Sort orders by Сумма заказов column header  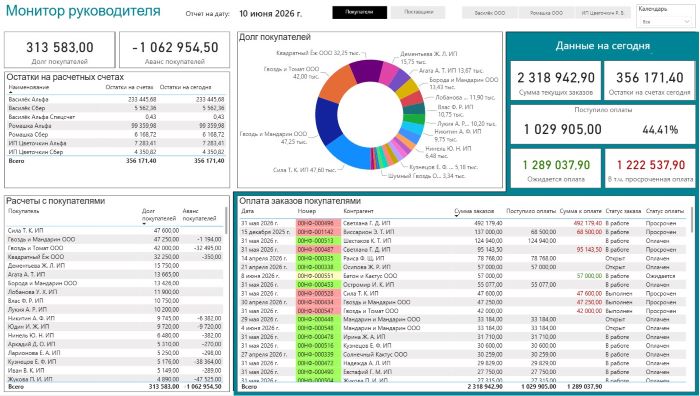pyautogui.click(x=474, y=211)
